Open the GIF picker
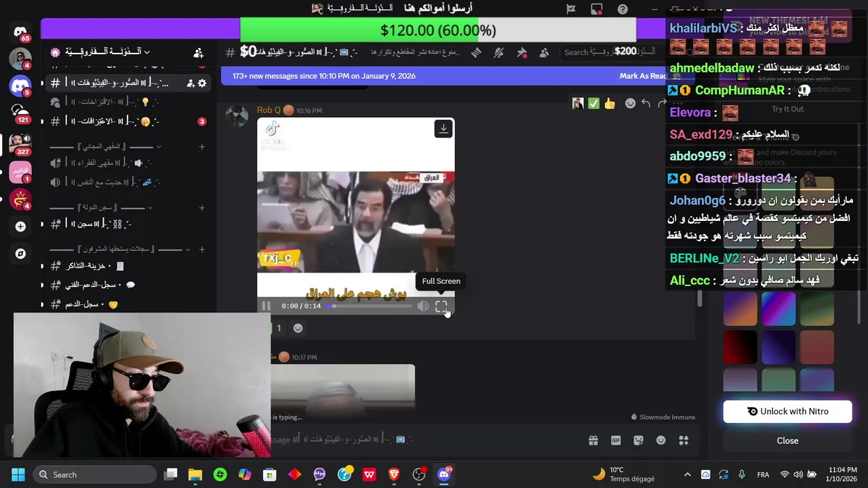Image resolution: width=868 pixels, height=488 pixels. (x=616, y=440)
